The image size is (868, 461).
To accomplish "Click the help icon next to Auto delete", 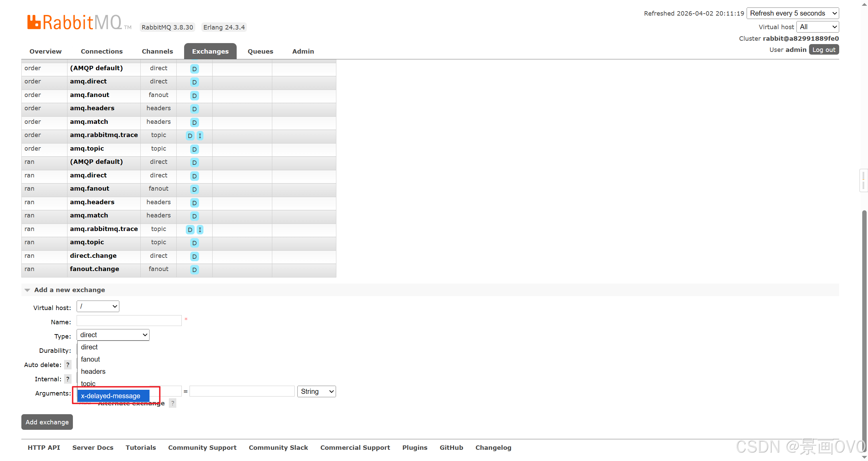I will (68, 365).
